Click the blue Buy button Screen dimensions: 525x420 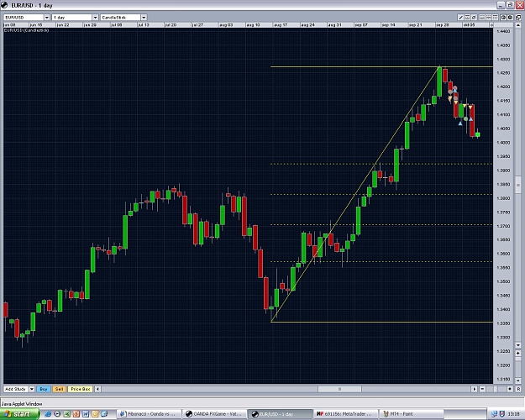44,389
